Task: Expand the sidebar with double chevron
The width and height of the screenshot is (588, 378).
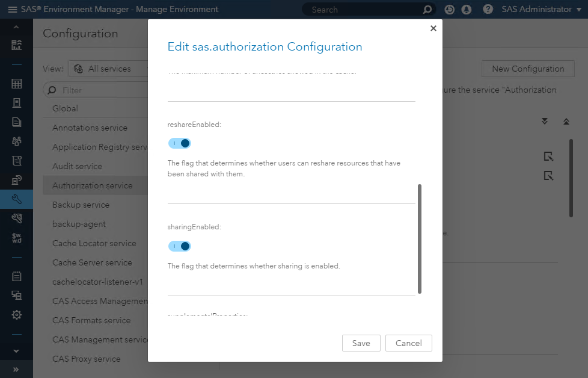Action: [16, 369]
